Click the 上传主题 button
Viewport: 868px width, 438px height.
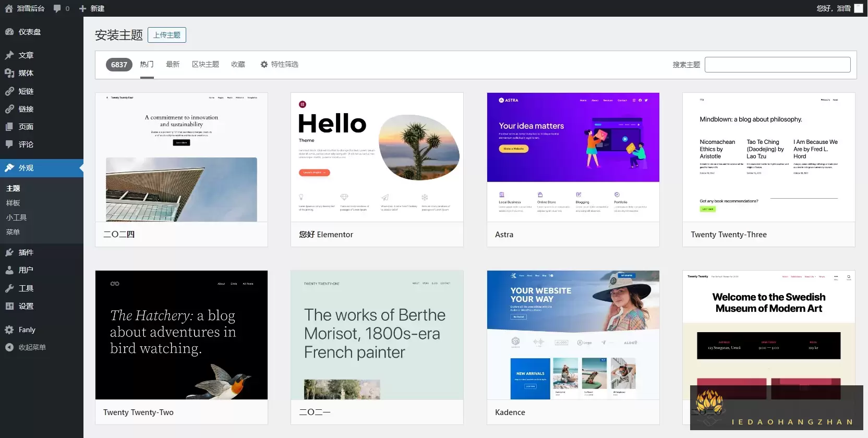(x=167, y=35)
